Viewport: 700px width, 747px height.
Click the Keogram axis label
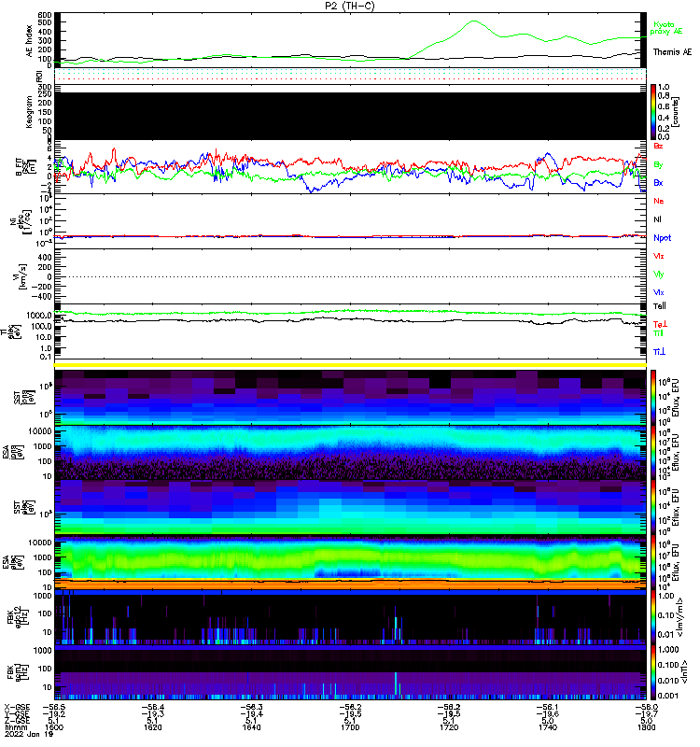tap(29, 111)
